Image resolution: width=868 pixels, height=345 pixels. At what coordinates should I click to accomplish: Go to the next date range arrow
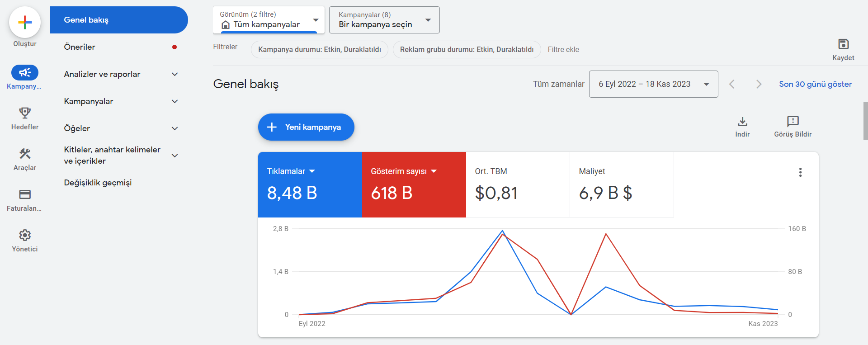759,84
